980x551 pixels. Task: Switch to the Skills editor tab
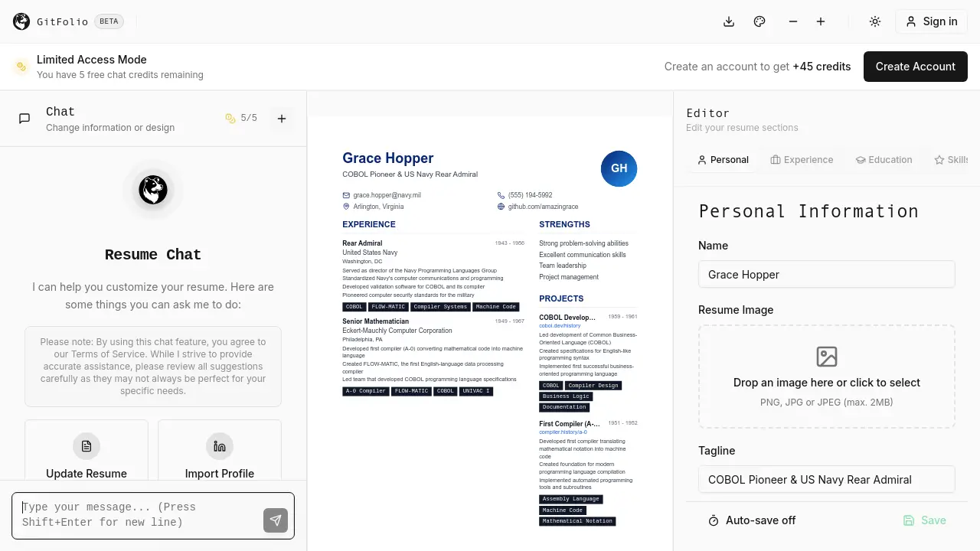[951, 160]
